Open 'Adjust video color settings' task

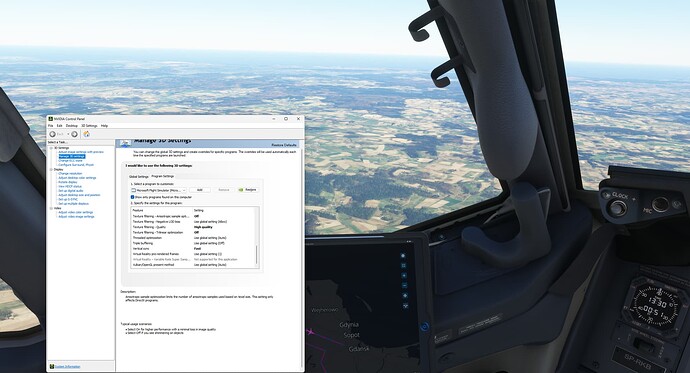coord(76,212)
